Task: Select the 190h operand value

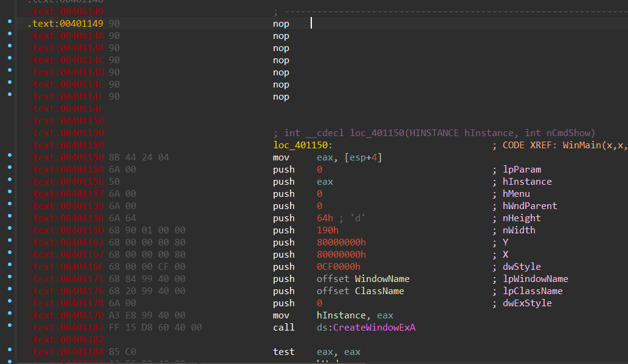Action: [328, 230]
